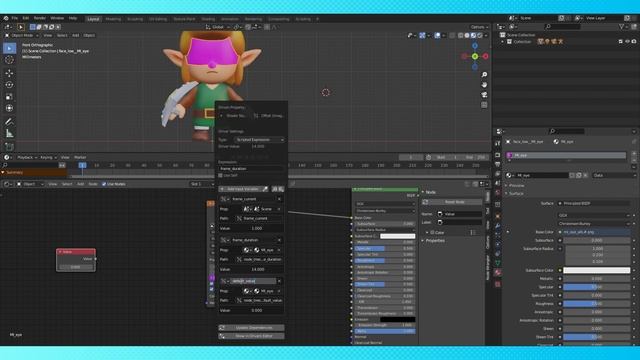Open the Object Mode dropdown
The image size is (640, 360).
tap(22, 36)
